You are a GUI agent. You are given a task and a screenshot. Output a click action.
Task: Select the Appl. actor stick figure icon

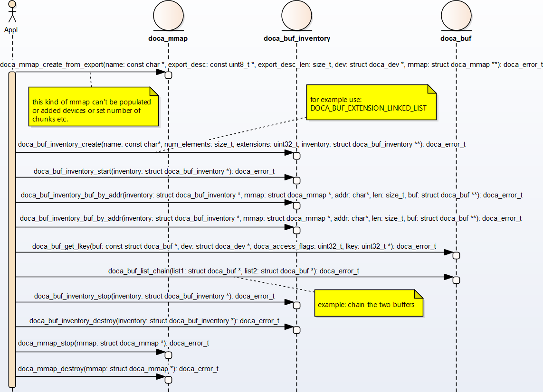coord(12,13)
